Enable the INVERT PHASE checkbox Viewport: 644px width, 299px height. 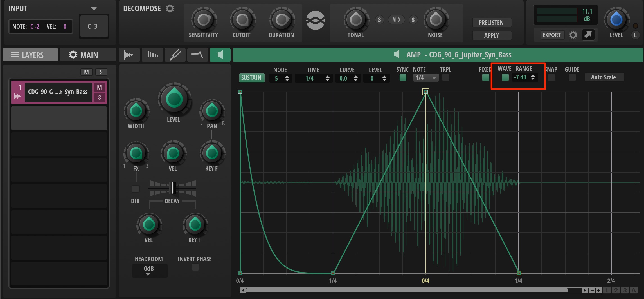coord(195,267)
